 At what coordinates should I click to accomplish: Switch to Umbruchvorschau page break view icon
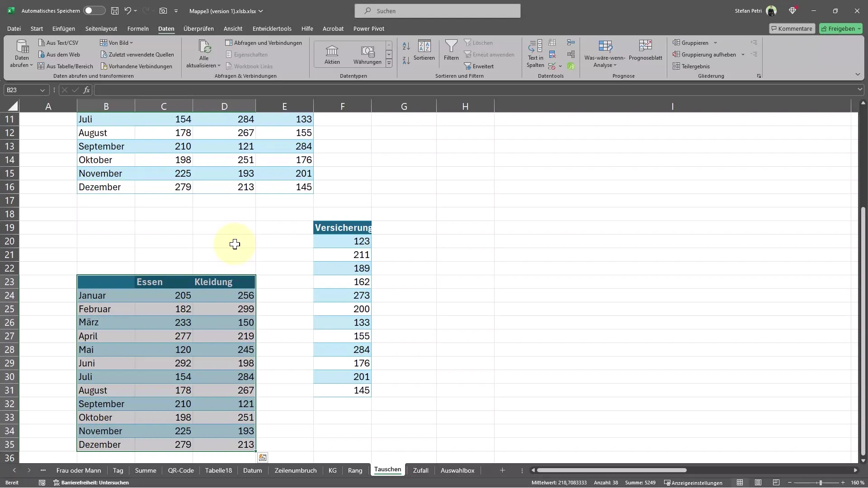[x=776, y=483]
